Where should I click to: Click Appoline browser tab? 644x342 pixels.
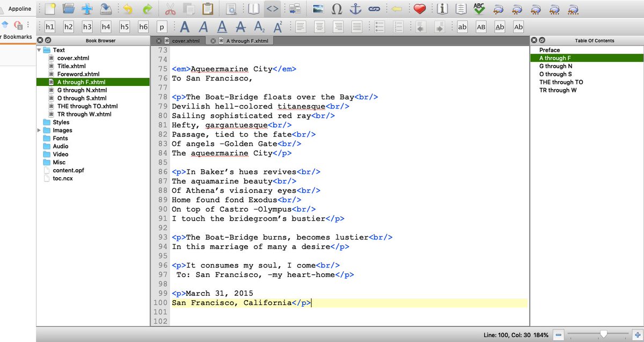[x=19, y=9]
